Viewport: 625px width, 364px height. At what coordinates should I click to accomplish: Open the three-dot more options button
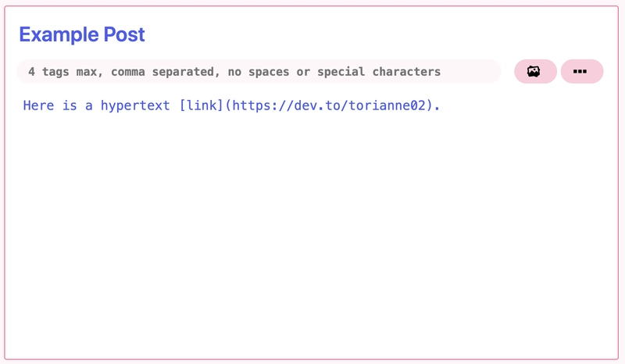point(582,71)
